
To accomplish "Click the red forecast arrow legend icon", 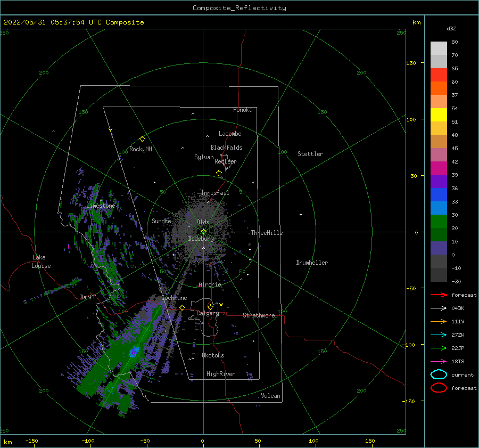I will click(x=439, y=295).
